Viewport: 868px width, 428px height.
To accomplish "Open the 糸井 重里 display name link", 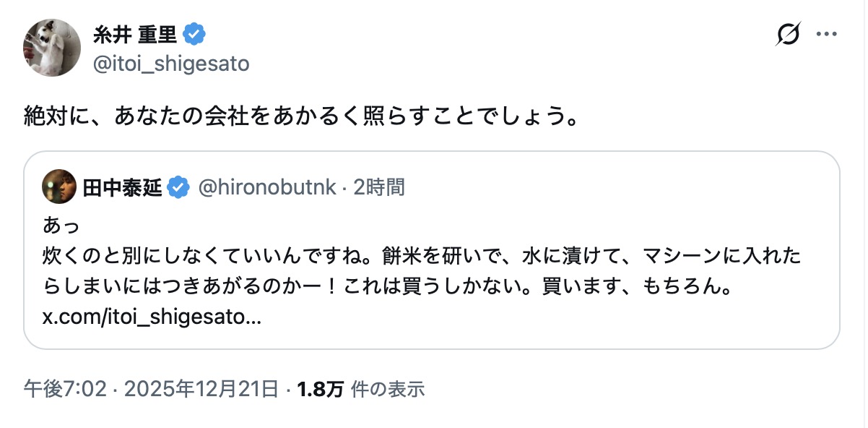I will (x=134, y=34).
